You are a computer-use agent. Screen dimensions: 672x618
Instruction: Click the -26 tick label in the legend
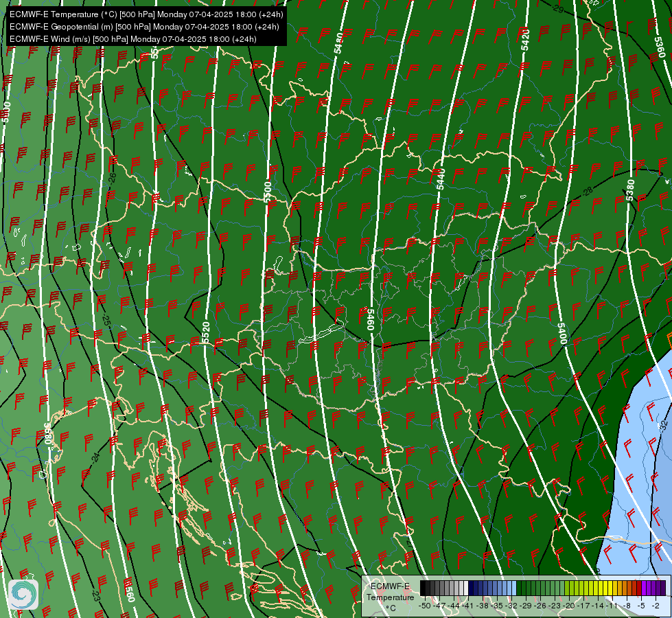point(542,606)
